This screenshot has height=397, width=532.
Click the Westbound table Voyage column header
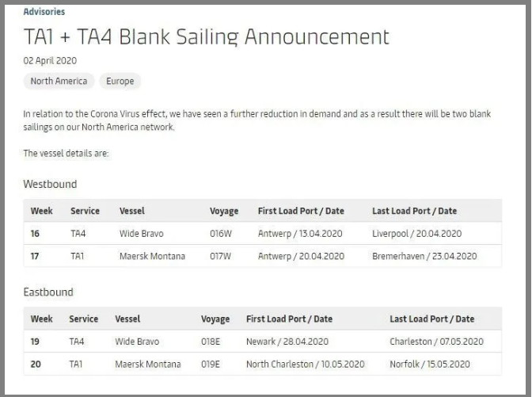click(224, 211)
